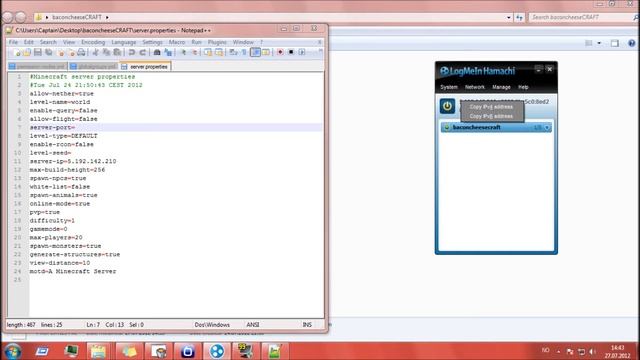The height and width of the screenshot is (360, 640).
Task: Open Explorer view options dropdown arrow
Action: [599, 43]
